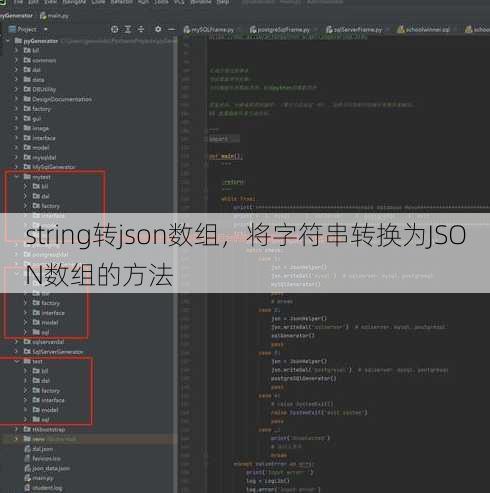Expand the venv folder chevron
The height and width of the screenshot is (493, 490).
(16, 439)
